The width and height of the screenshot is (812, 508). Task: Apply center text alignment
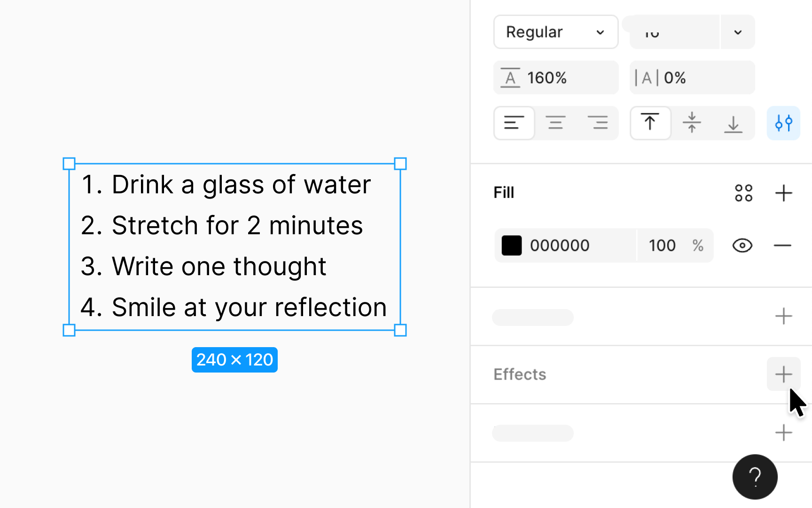(x=556, y=123)
